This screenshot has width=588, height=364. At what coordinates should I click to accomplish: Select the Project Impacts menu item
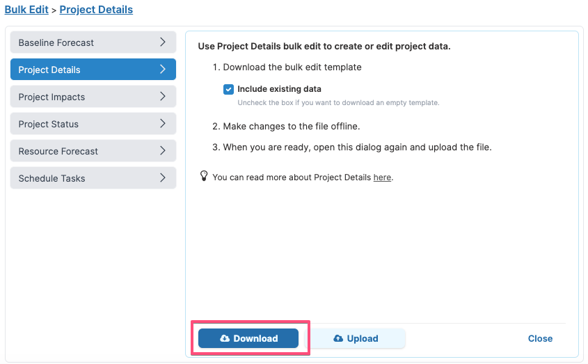pos(93,97)
